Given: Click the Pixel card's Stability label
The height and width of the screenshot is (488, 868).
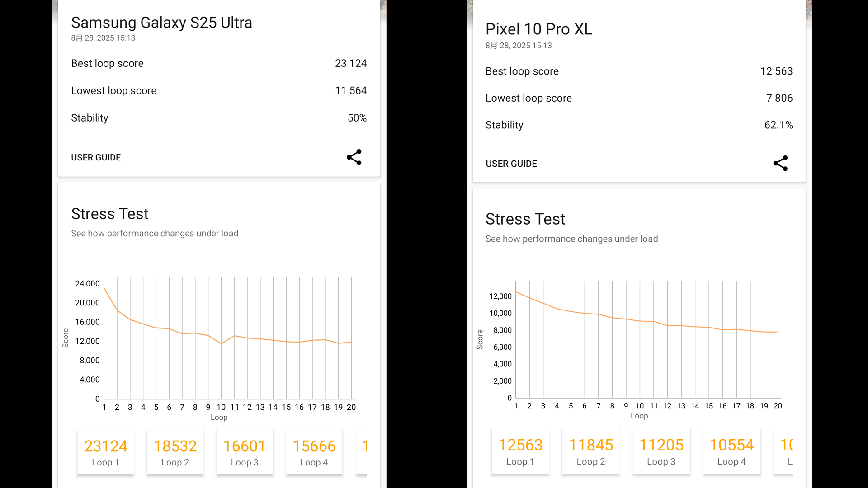Looking at the screenshot, I should point(505,125).
